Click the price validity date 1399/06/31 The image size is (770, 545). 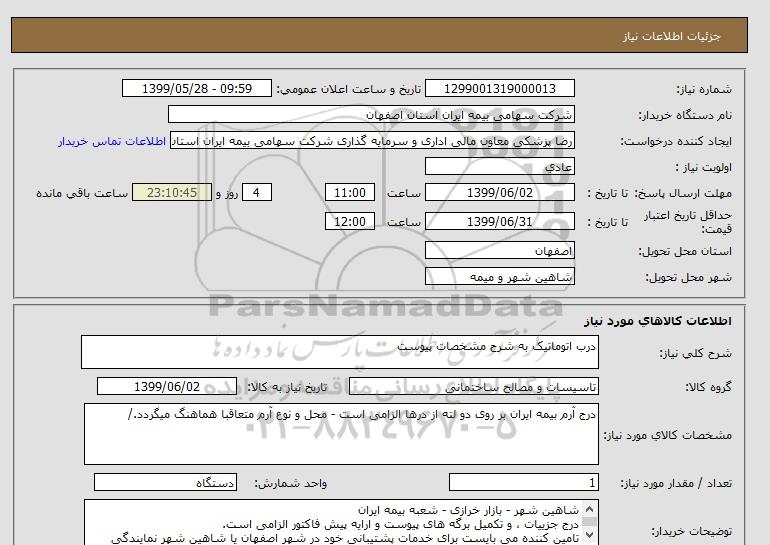point(499,222)
